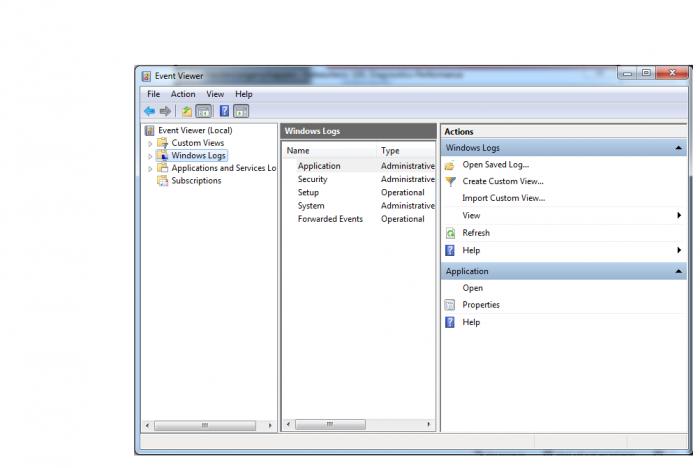Click the Event Viewer (Local) root icon
The image size is (700, 468).
pos(150,130)
